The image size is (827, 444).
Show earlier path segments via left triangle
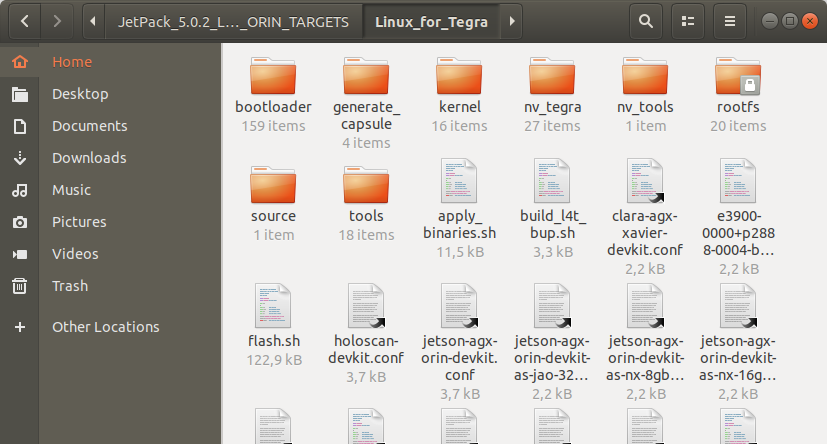coord(93,21)
